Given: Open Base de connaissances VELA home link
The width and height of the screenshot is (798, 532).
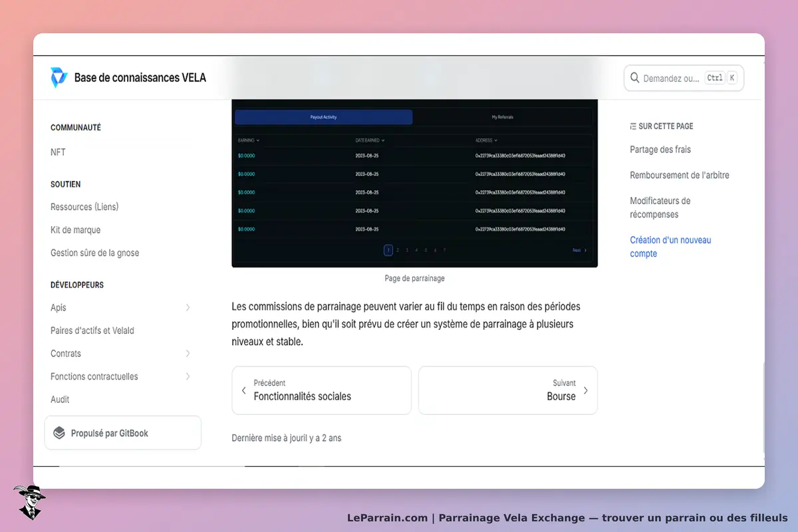Looking at the screenshot, I should coord(128,78).
